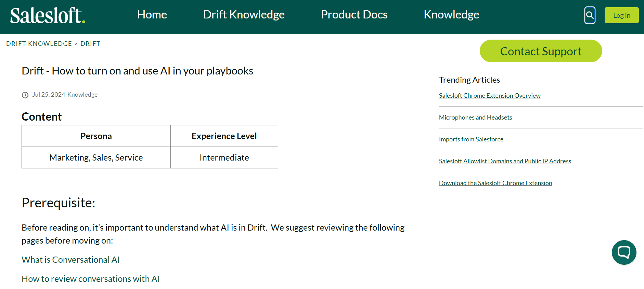This screenshot has width=644, height=289.
Task: Click the article title about AI playbooks
Action: 137,71
